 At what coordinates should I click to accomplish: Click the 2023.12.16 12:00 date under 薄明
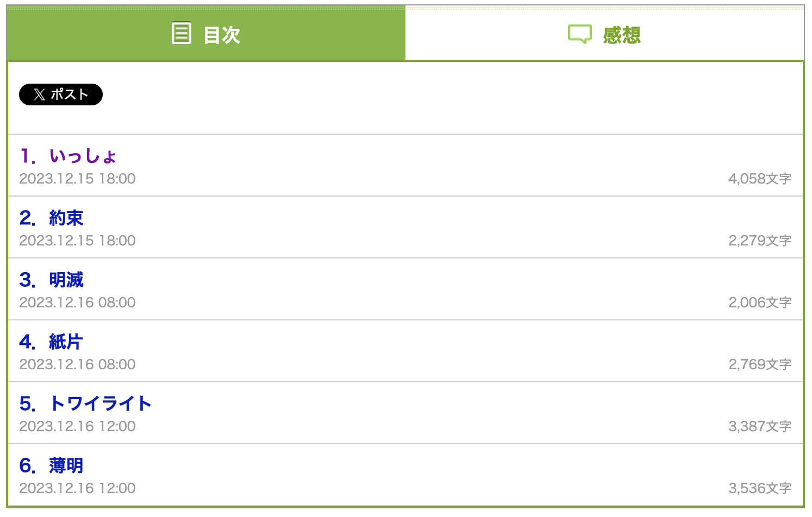pyautogui.click(x=77, y=488)
